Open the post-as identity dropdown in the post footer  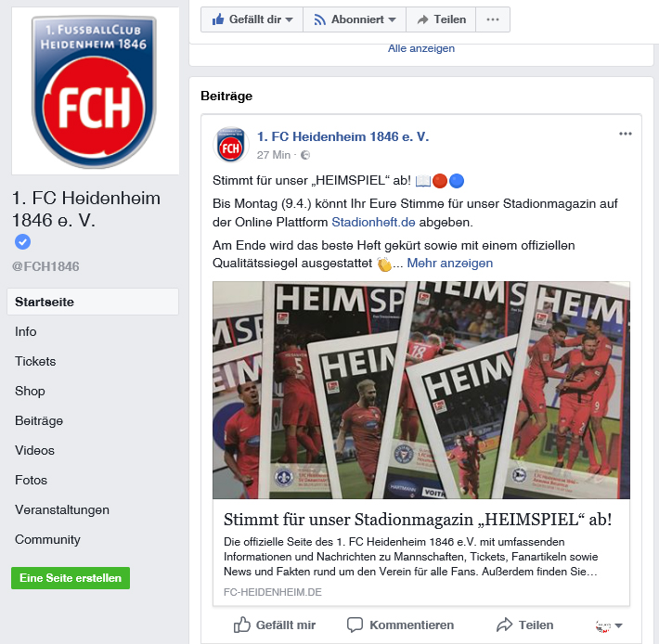[609, 625]
